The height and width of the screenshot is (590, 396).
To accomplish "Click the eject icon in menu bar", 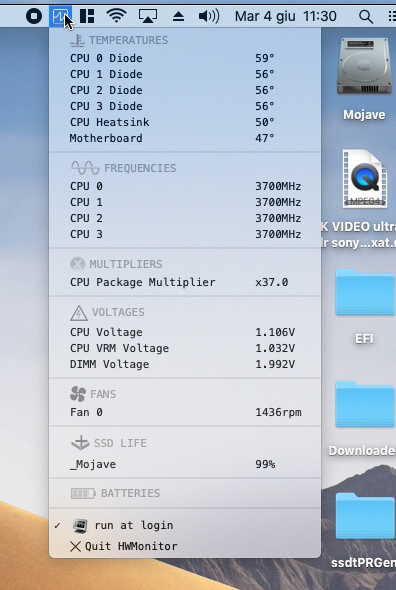I will (178, 16).
